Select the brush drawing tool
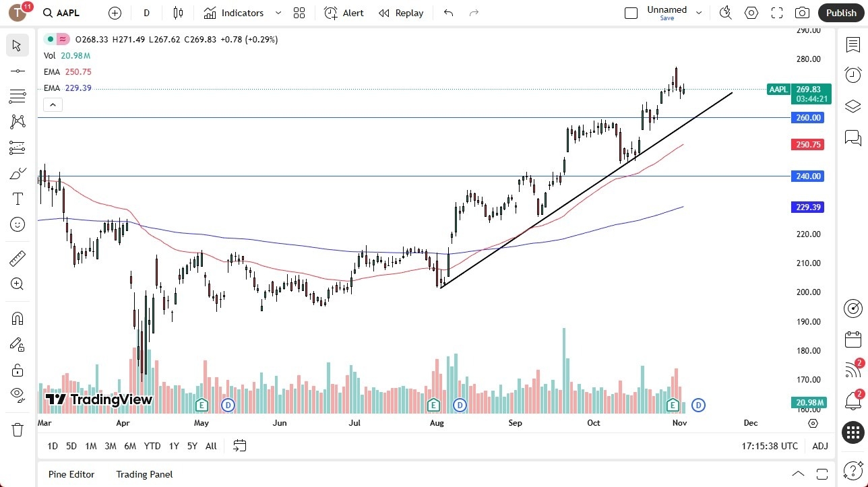 (x=17, y=173)
